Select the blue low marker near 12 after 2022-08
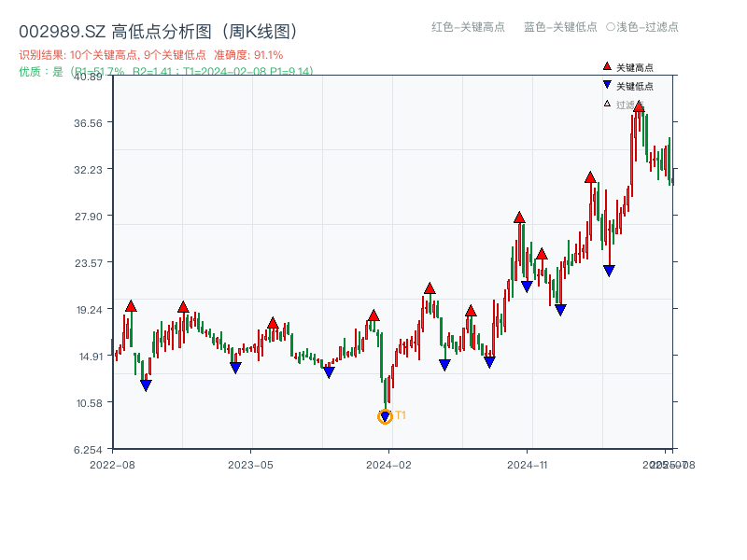Viewport: 747px width, 560px height. tap(147, 385)
